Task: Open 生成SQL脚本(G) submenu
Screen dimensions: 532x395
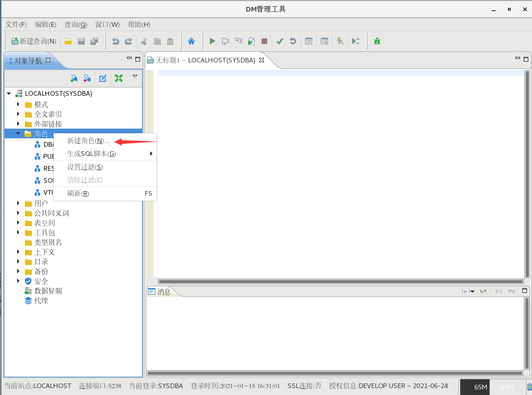Action: (x=105, y=154)
